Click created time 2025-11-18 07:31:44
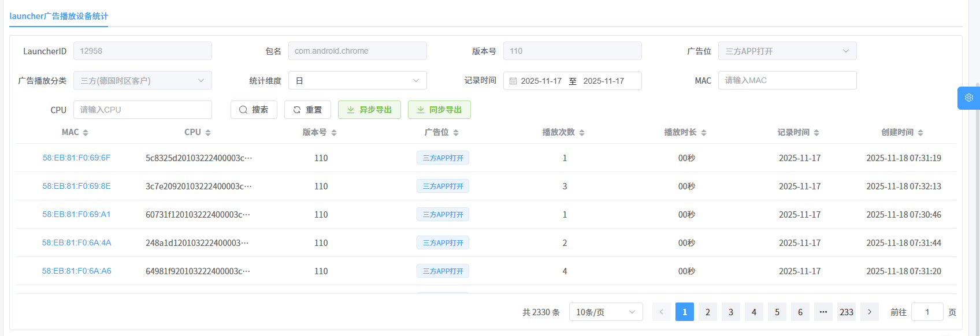980x336 pixels. (x=904, y=242)
